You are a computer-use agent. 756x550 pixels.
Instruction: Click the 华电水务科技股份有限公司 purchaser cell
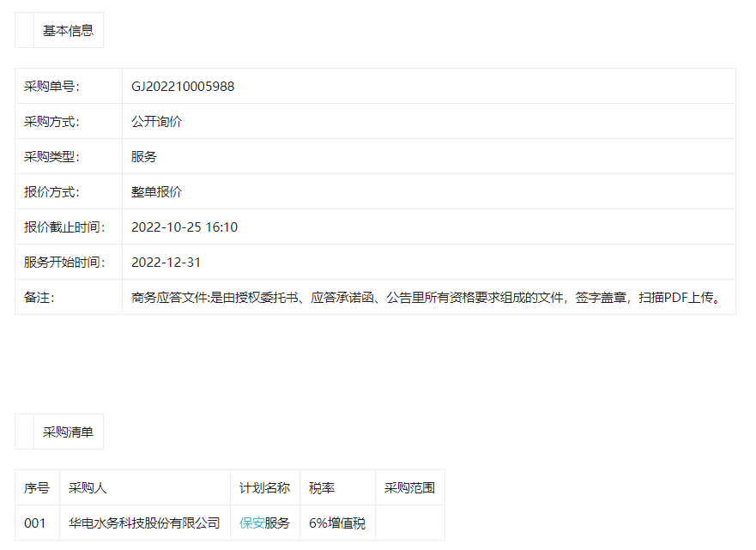144,523
